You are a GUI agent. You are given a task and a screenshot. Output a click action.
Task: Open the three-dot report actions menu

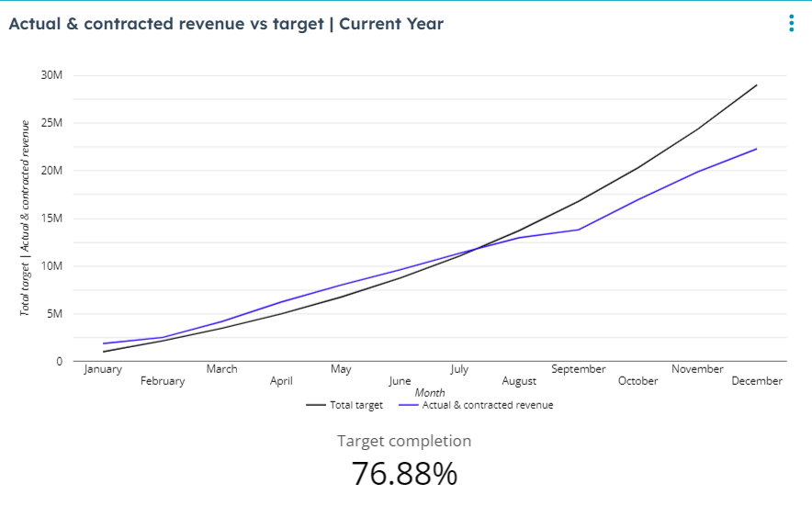(791, 23)
